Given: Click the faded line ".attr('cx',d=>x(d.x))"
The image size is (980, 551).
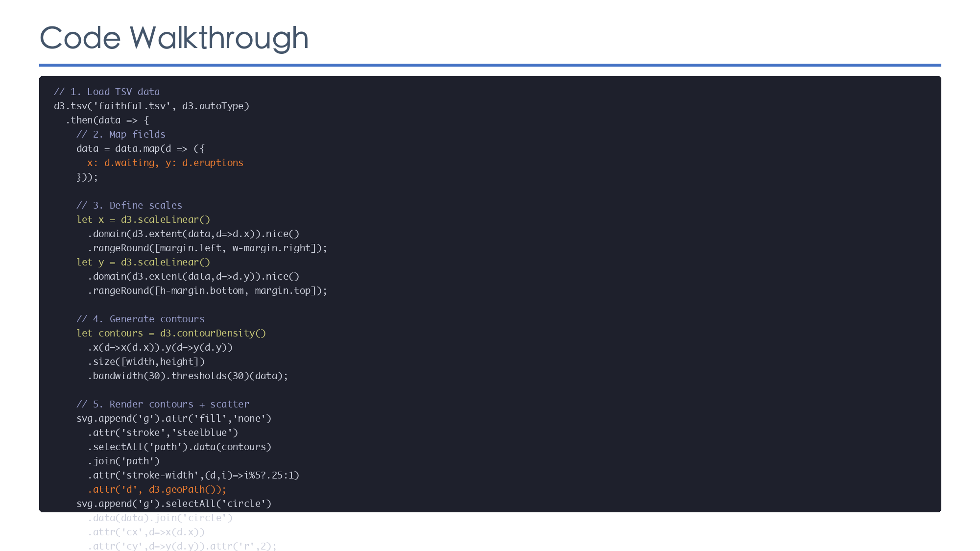Looking at the screenshot, I should point(146,532).
